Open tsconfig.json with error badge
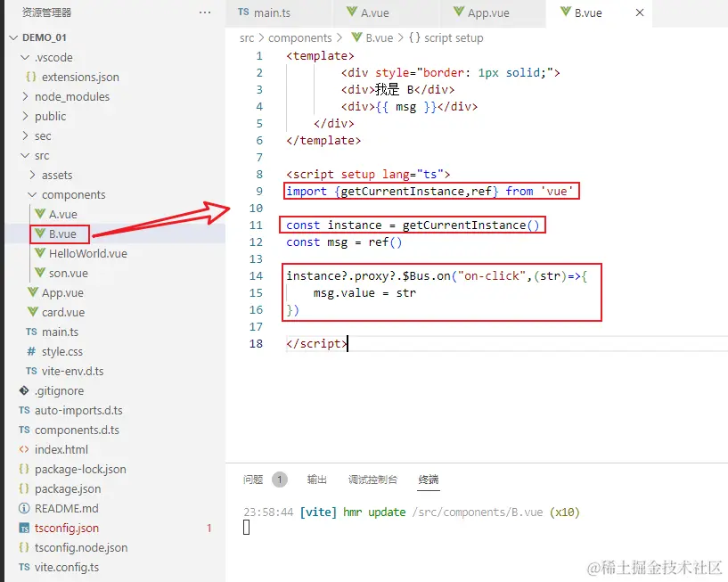Viewport: 728px width, 582px height. click(x=67, y=529)
